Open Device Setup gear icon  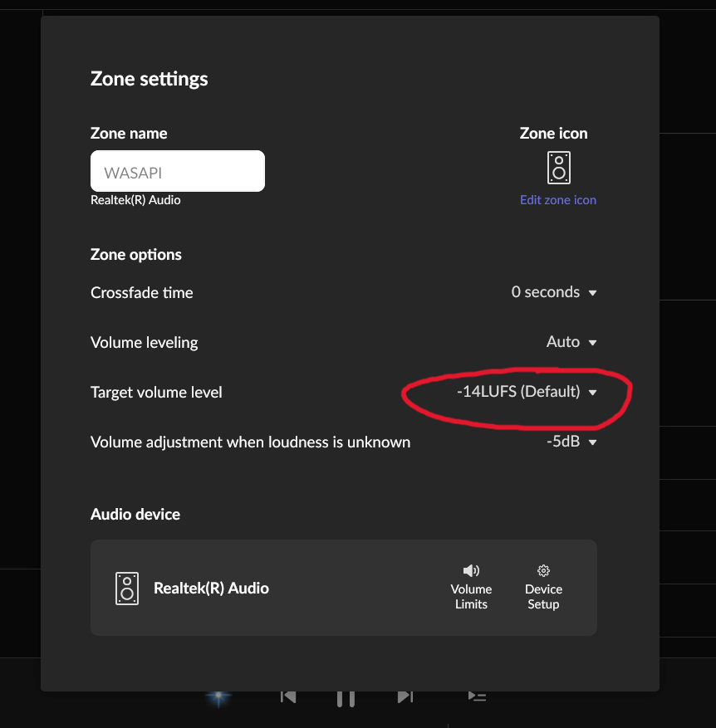[x=543, y=570]
